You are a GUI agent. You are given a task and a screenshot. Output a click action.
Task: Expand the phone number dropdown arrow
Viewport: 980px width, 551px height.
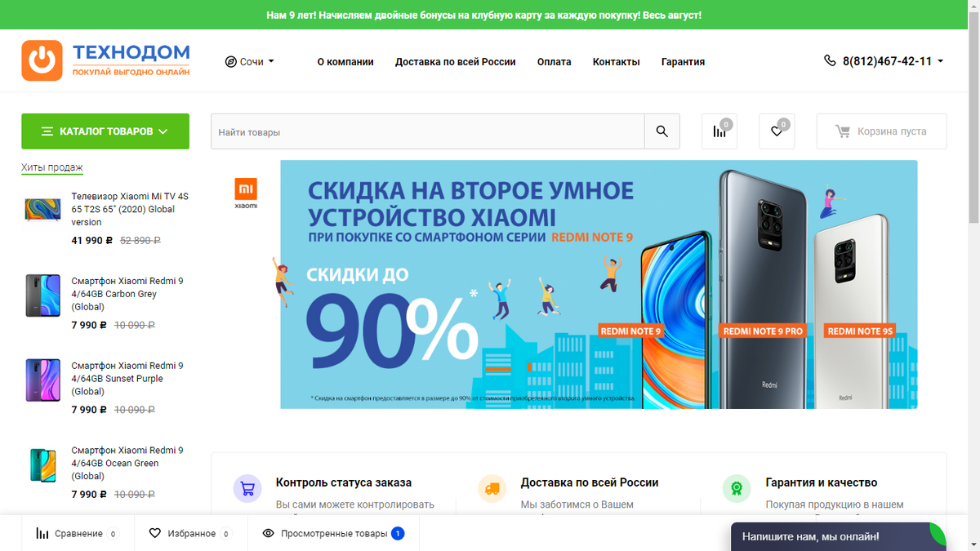point(940,61)
